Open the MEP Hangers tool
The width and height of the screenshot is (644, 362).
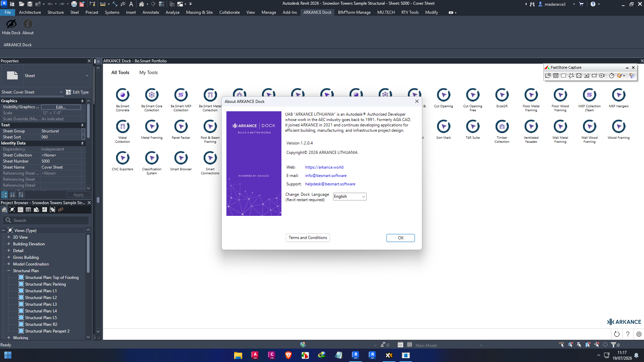pyautogui.click(x=619, y=98)
